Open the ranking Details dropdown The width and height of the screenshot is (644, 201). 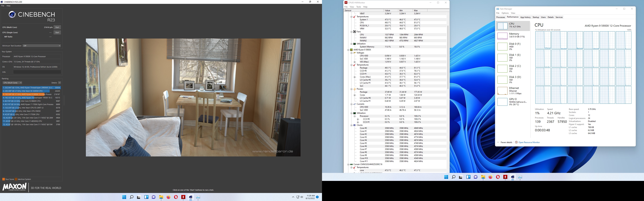tap(60, 83)
